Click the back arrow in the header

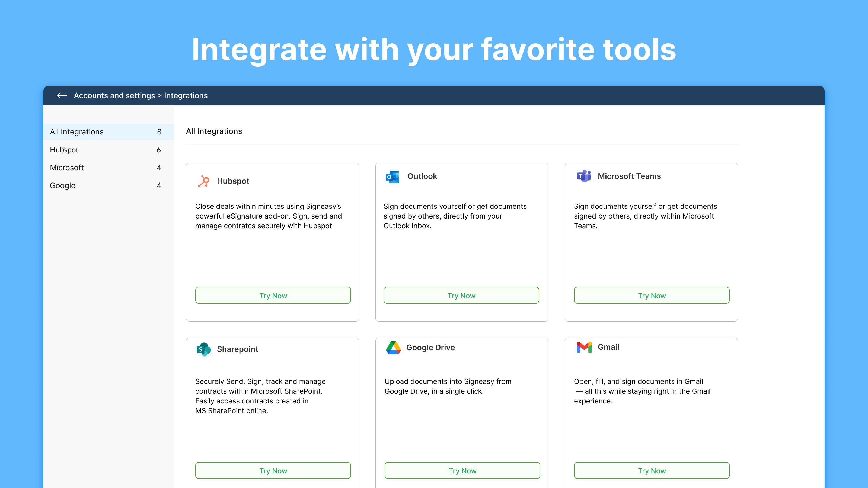point(62,96)
